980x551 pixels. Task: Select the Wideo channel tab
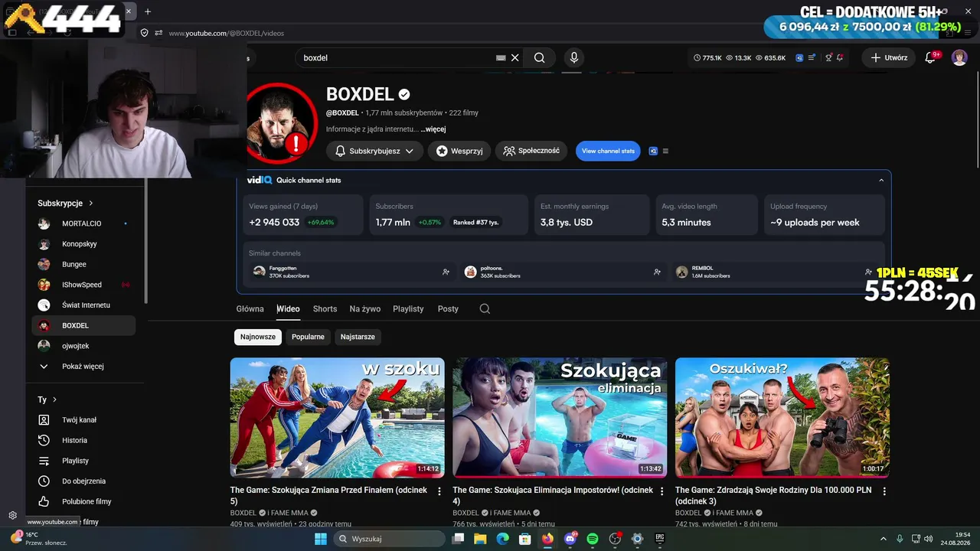coord(288,309)
